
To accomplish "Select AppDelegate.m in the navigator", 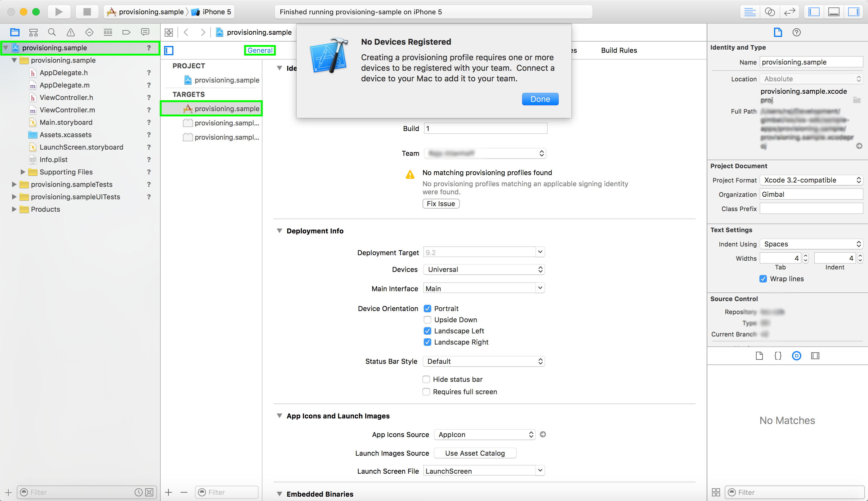I will point(64,85).
